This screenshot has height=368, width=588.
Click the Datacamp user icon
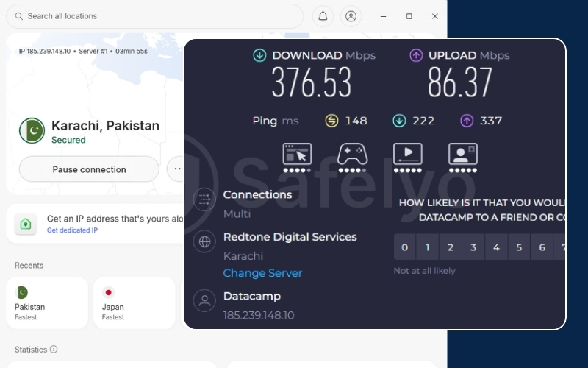click(204, 300)
